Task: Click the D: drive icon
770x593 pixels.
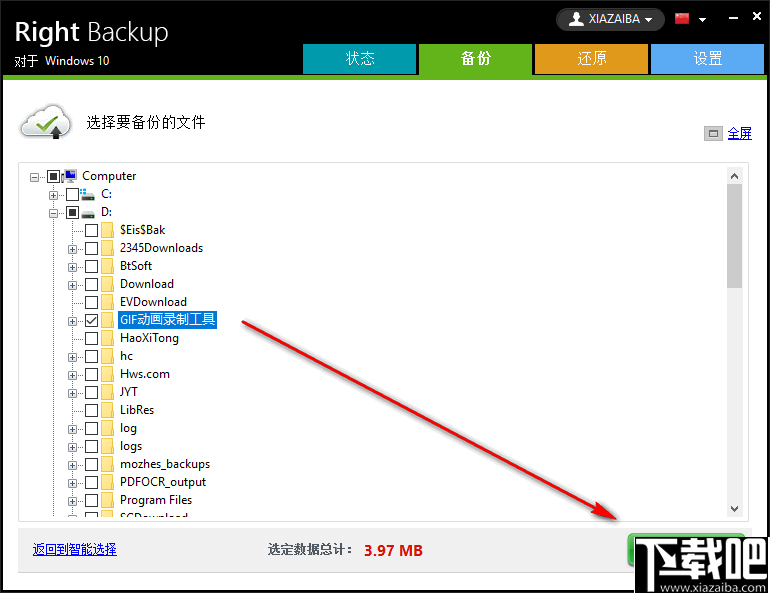Action: [x=87, y=214]
